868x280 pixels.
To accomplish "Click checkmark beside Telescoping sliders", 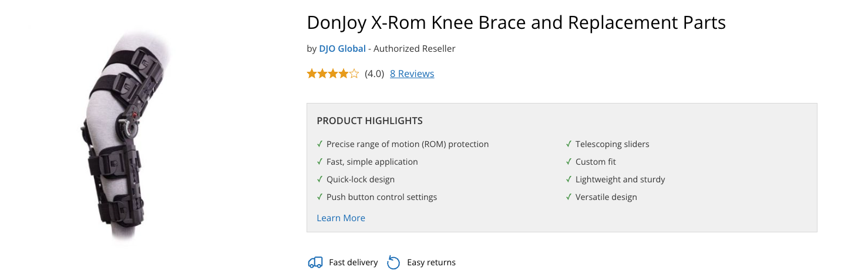I will [568, 144].
